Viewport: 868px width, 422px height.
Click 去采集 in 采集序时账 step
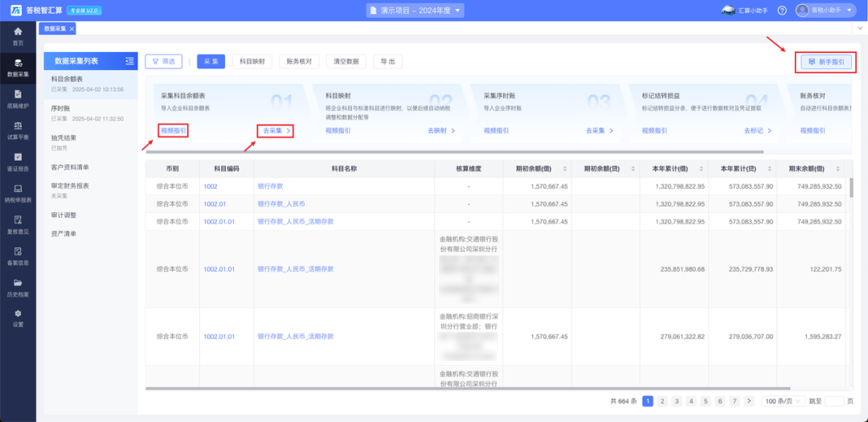click(x=600, y=131)
